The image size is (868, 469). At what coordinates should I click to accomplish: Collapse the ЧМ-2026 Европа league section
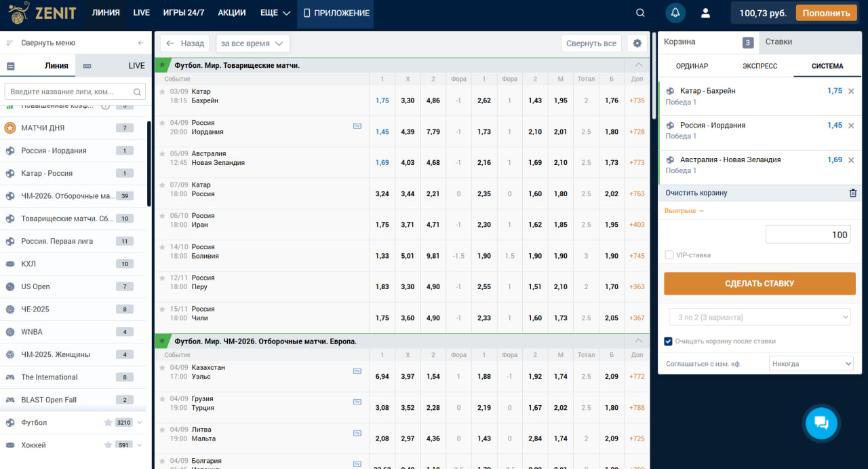pos(638,341)
